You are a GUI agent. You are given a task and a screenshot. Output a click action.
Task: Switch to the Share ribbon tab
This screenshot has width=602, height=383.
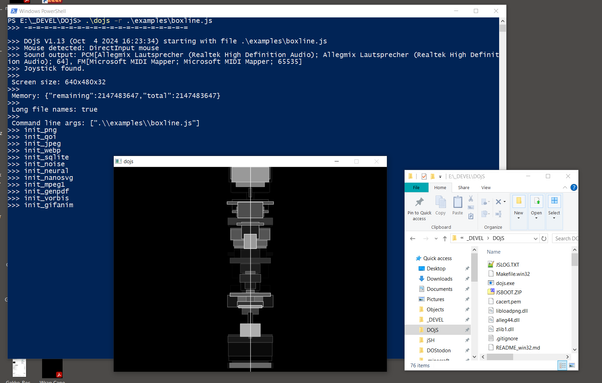coord(463,188)
